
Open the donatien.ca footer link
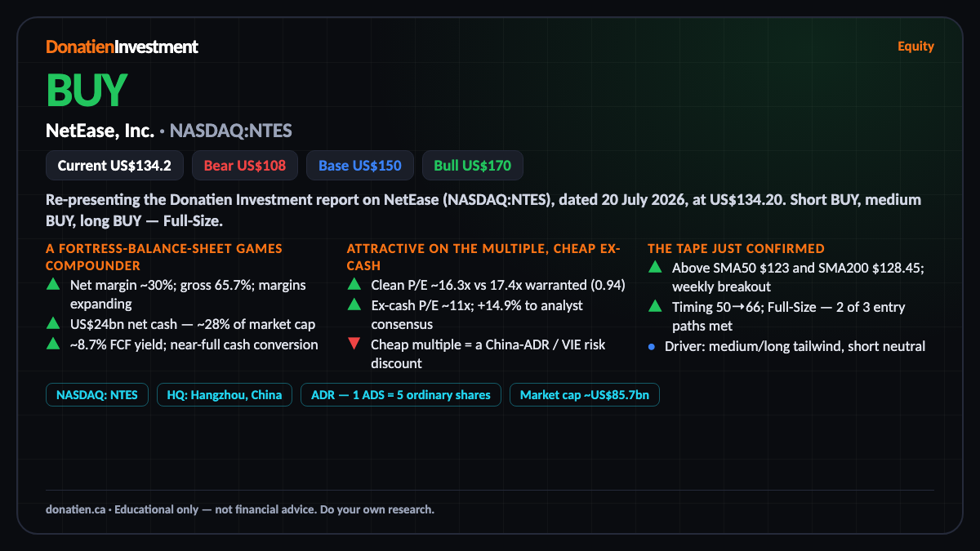tap(75, 509)
